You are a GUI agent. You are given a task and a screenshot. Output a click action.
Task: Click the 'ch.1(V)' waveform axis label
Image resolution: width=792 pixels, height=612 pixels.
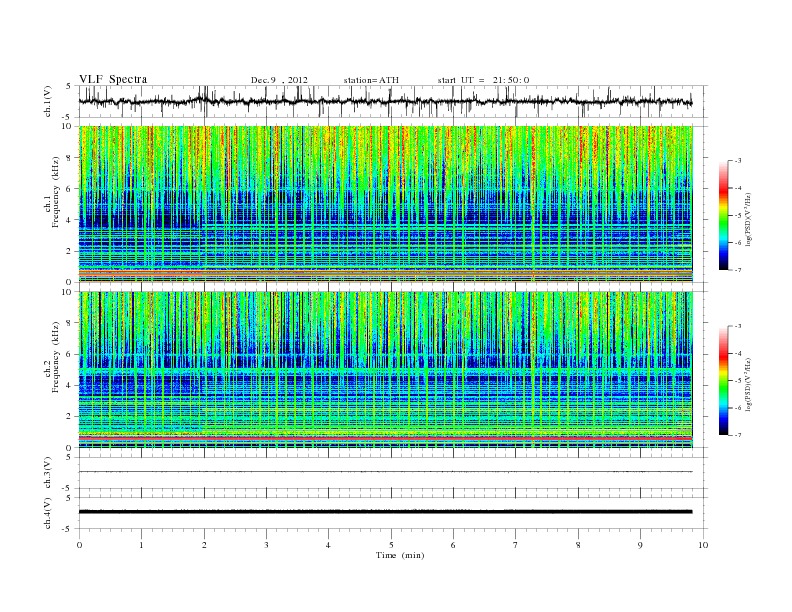(48, 101)
